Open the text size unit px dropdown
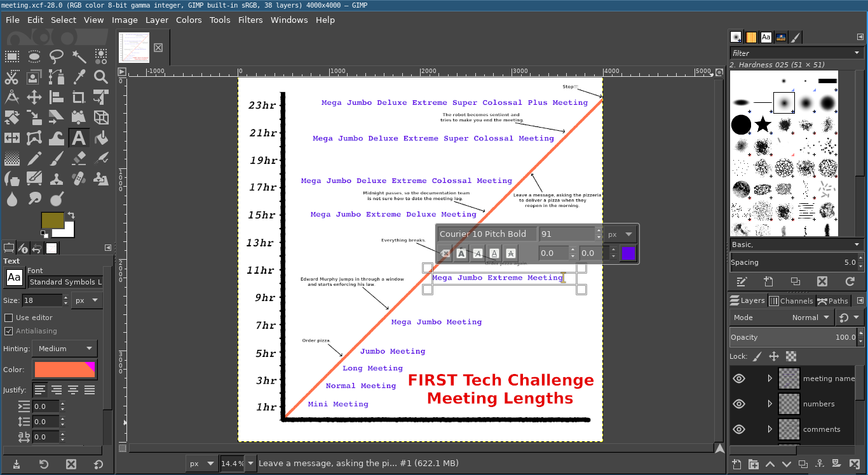Image resolution: width=868 pixels, height=475 pixels. 87,300
